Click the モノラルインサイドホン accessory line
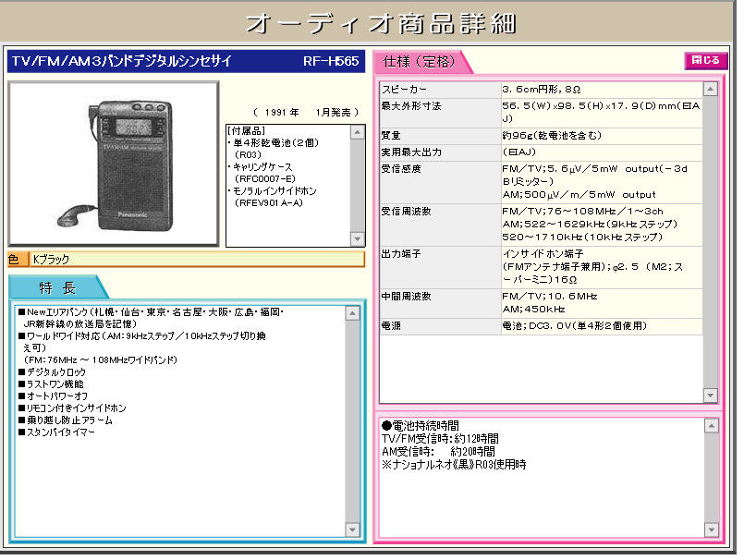Viewport: 744px width, 560px height. (x=272, y=190)
